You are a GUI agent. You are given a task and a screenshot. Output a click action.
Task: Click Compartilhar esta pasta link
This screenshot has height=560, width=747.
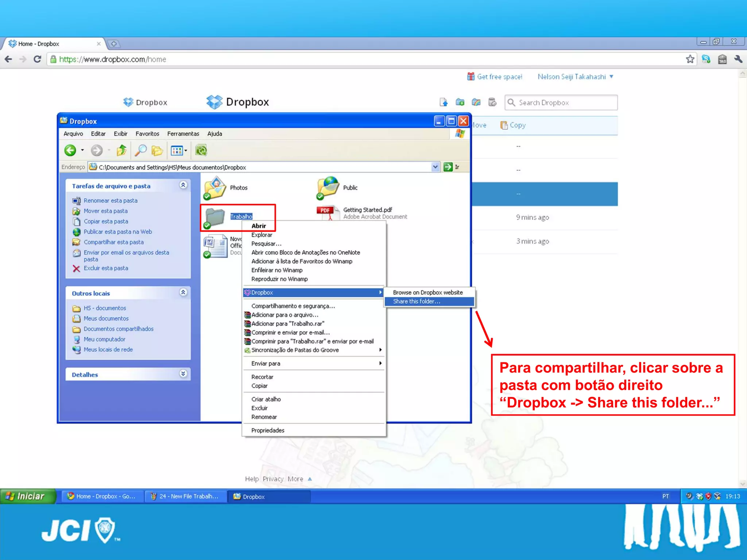coord(114,242)
